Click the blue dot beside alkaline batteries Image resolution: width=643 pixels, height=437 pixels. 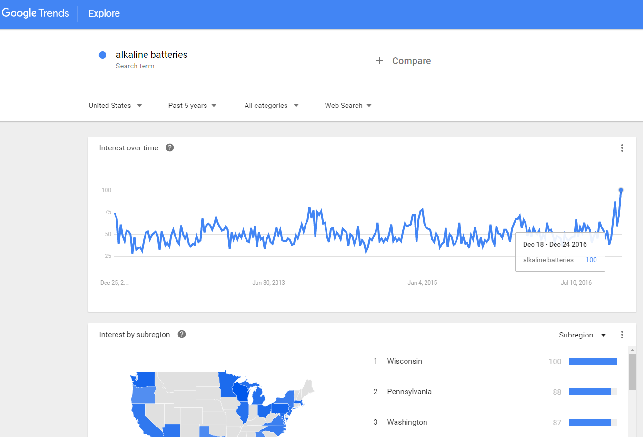point(103,55)
